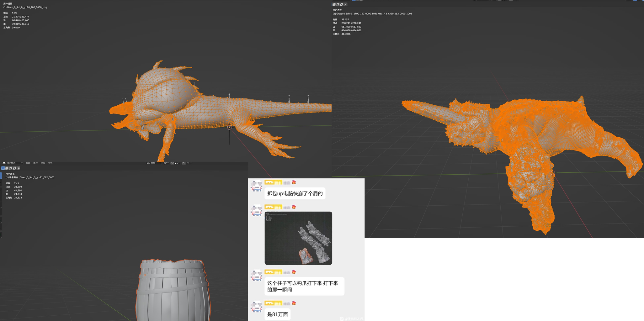This screenshot has height=321, width=644.
Task: Open the snapping options dropdown
Action: (x=178, y=163)
